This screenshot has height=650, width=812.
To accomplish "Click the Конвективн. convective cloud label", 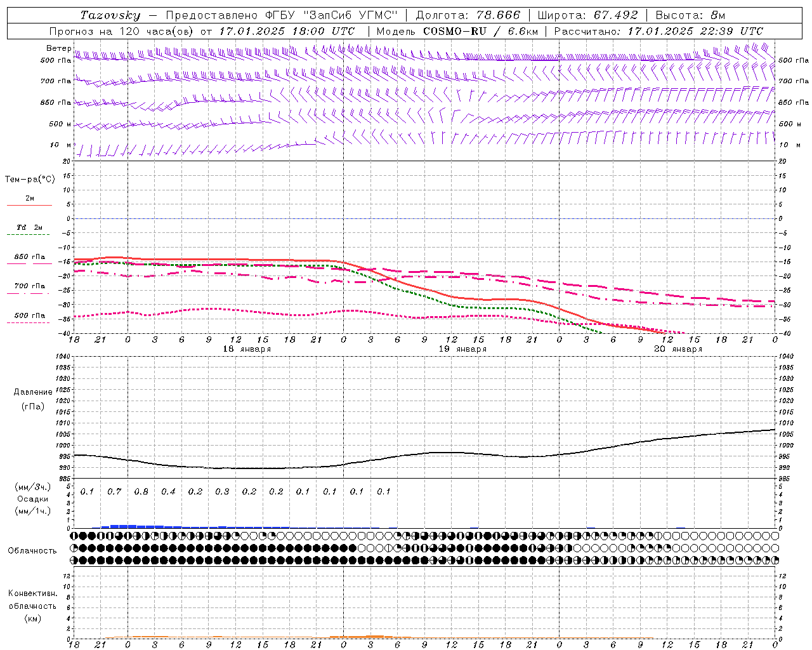I will coord(32,594).
